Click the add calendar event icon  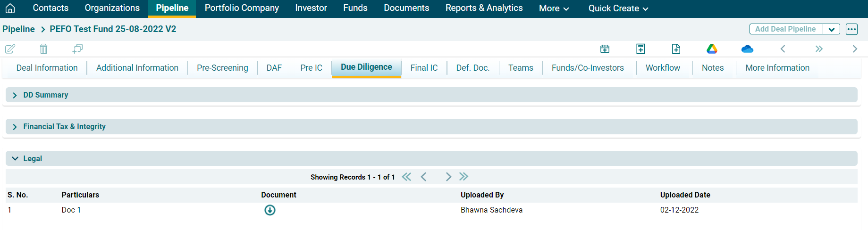[x=605, y=49]
